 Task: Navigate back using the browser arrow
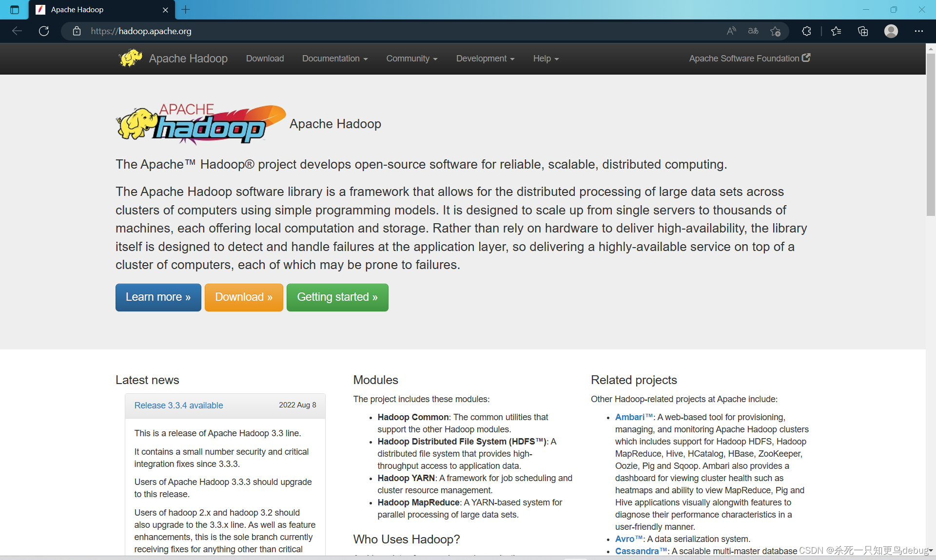[x=17, y=31]
